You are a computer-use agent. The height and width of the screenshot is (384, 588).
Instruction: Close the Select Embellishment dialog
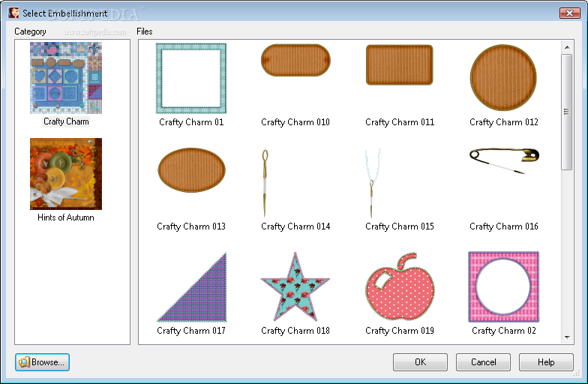pos(570,13)
